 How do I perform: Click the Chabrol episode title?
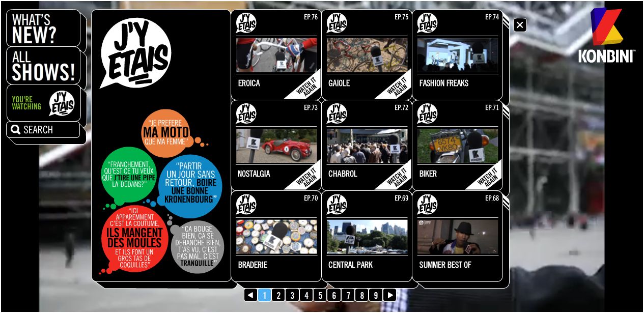coord(343,174)
